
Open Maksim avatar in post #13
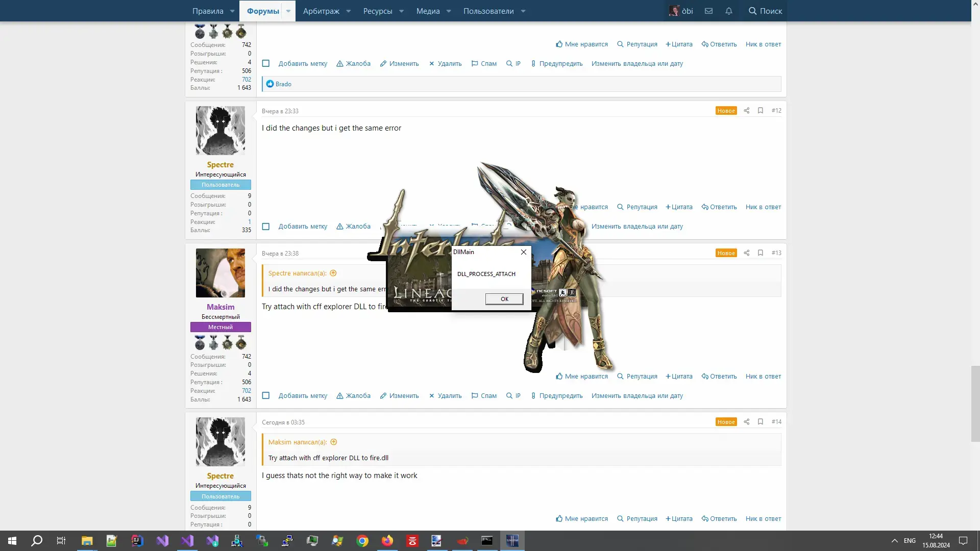pyautogui.click(x=220, y=273)
